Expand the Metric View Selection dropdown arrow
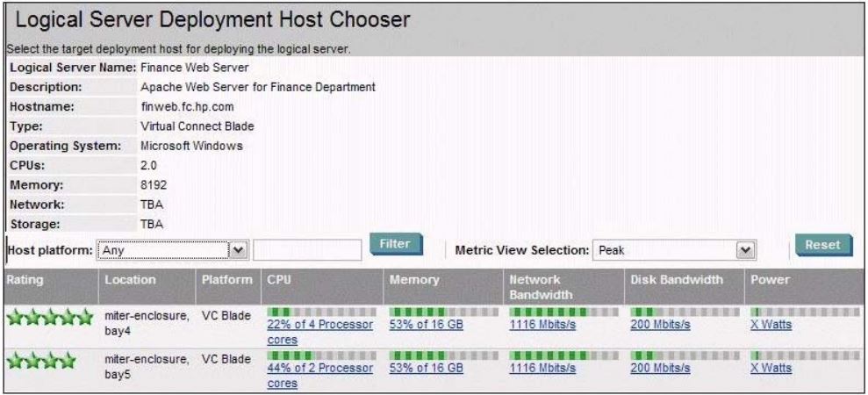The height and width of the screenshot is (395, 868). click(746, 250)
